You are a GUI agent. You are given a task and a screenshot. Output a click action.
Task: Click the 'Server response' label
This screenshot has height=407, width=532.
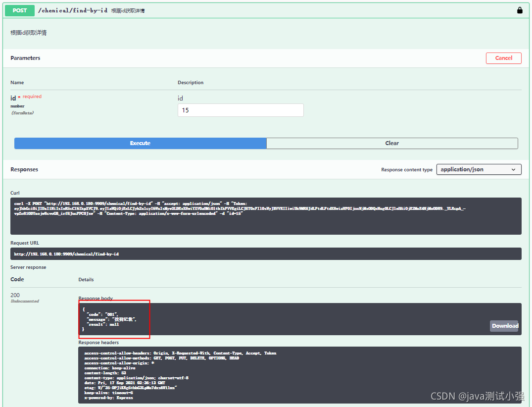pos(28,267)
